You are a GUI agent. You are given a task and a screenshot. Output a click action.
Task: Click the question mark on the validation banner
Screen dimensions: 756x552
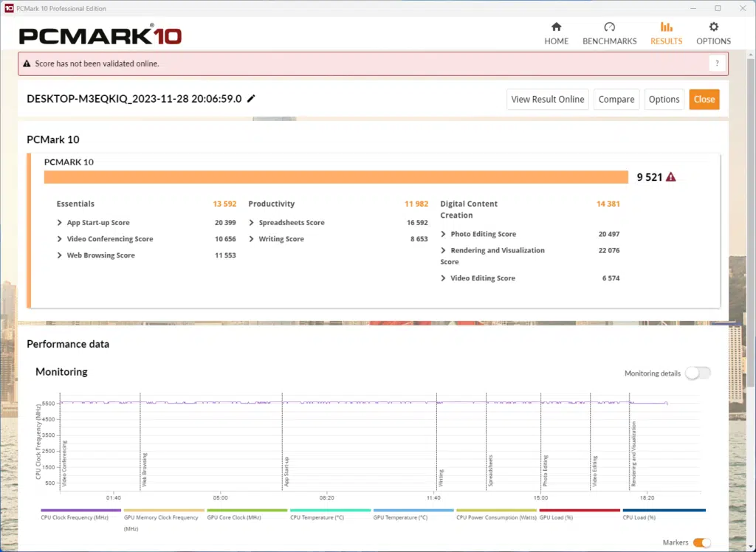tap(716, 63)
